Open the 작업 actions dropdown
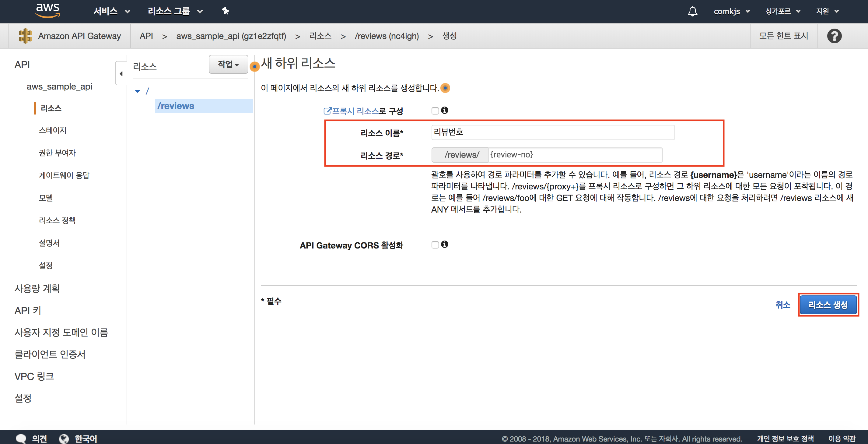This screenshot has height=444, width=868. click(228, 64)
